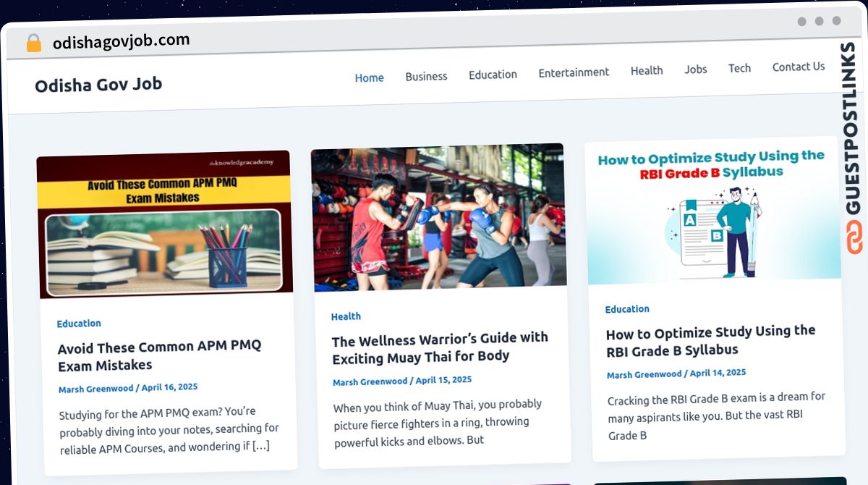Click author Marsh Greenwood dated April 15, 2025
Screen dimensions: 868x485
[370, 381]
